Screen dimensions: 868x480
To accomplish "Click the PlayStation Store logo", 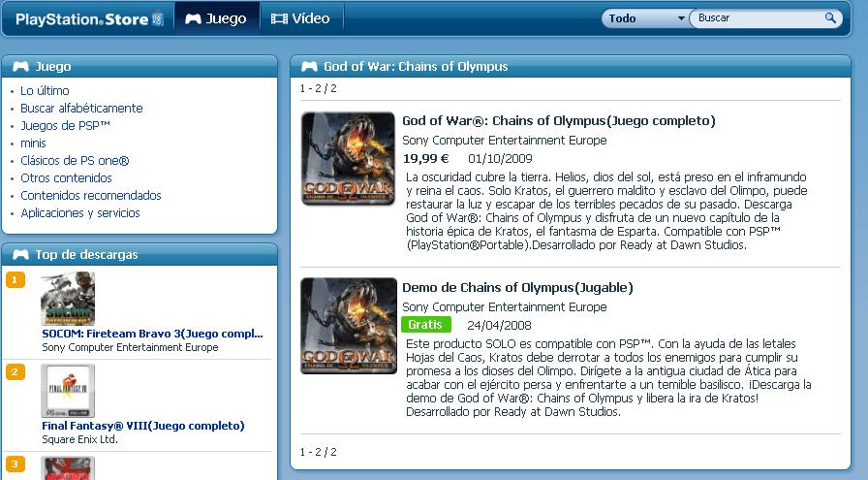I will coord(89,18).
